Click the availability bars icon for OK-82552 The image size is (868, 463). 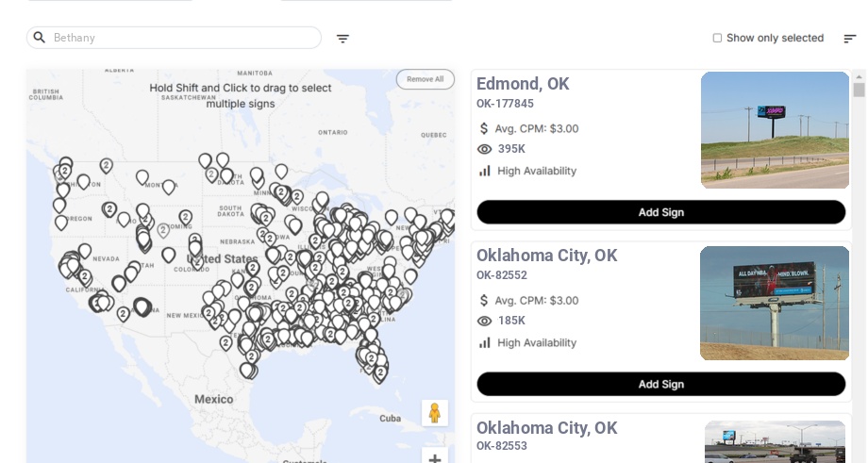tap(485, 342)
